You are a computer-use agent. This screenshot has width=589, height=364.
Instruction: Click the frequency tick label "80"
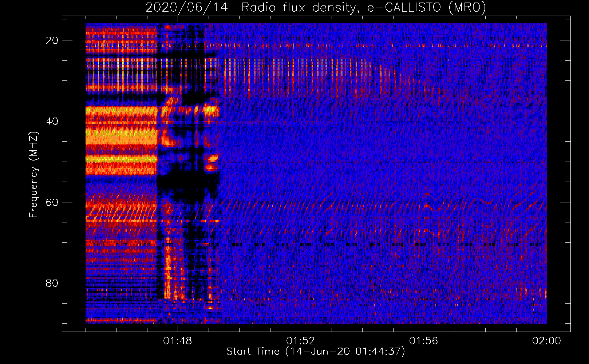coord(52,283)
